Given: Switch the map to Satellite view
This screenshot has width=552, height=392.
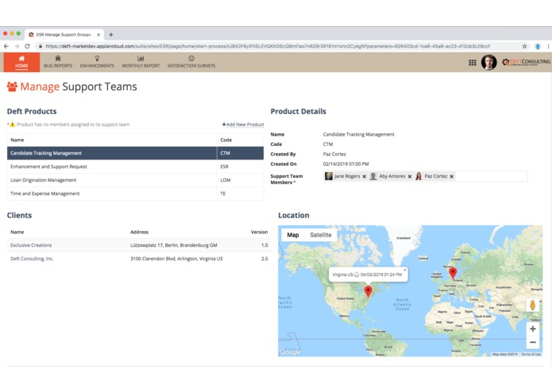Looking at the screenshot, I should click(x=320, y=235).
